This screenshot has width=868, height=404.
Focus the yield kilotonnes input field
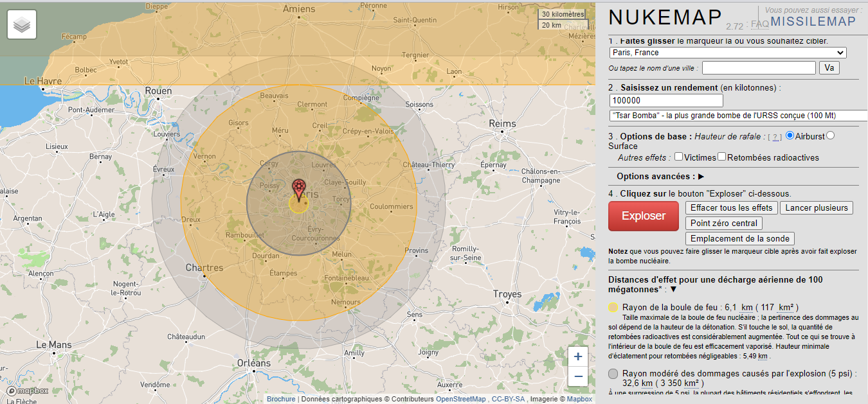click(x=666, y=101)
